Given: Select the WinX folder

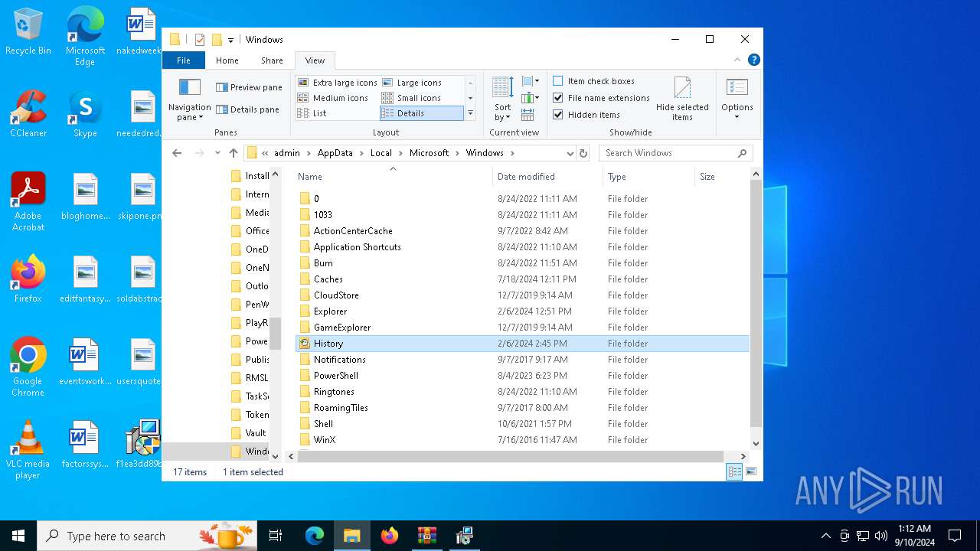Looking at the screenshot, I should [x=522, y=440].
